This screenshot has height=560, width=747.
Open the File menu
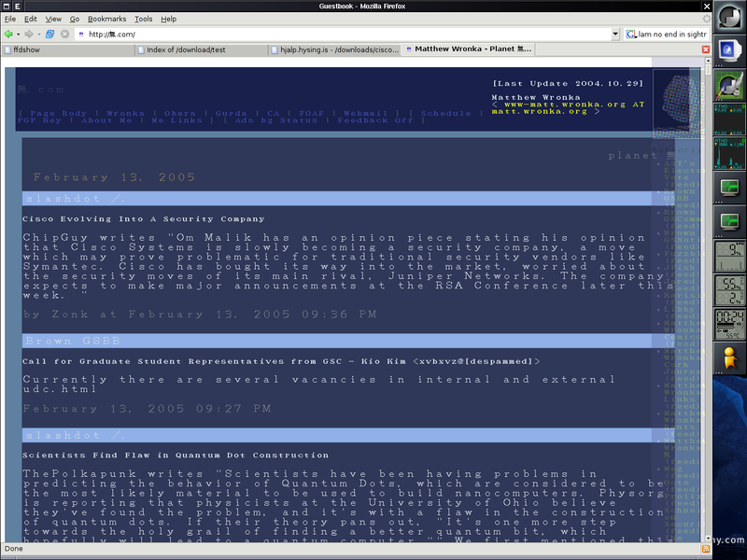pos(10,19)
